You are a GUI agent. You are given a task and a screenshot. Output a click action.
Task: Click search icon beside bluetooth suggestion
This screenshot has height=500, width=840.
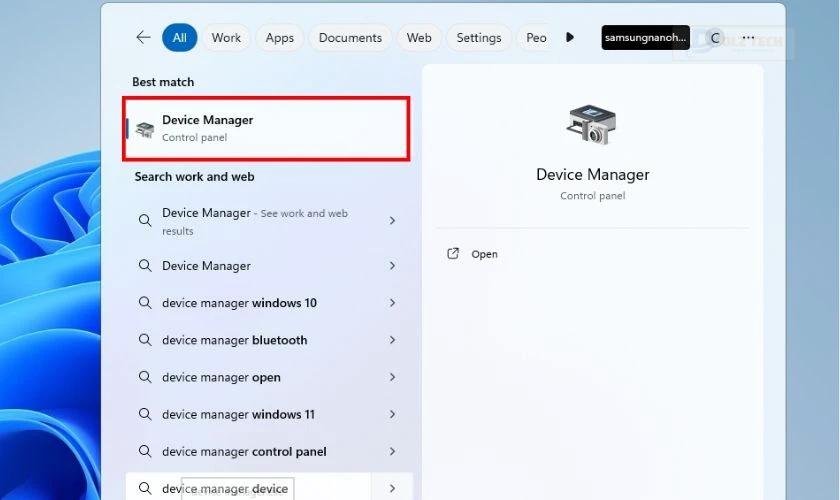pyautogui.click(x=145, y=340)
